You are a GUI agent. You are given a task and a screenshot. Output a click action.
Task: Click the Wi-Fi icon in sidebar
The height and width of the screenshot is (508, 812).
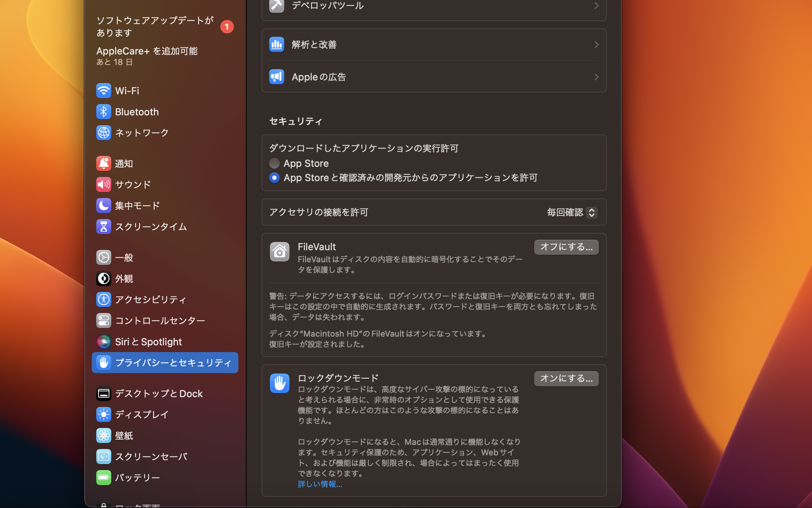coord(103,91)
